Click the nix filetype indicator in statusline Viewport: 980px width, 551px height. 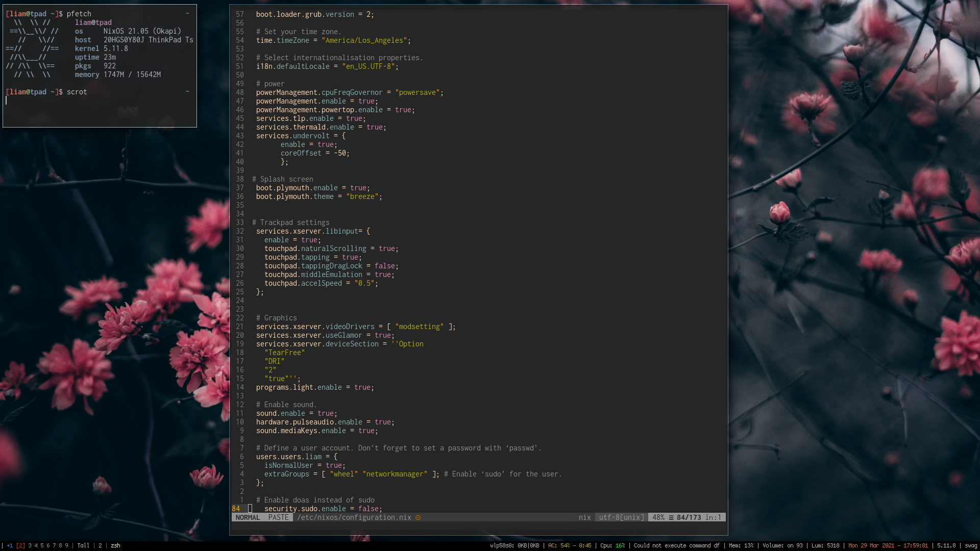[584, 517]
